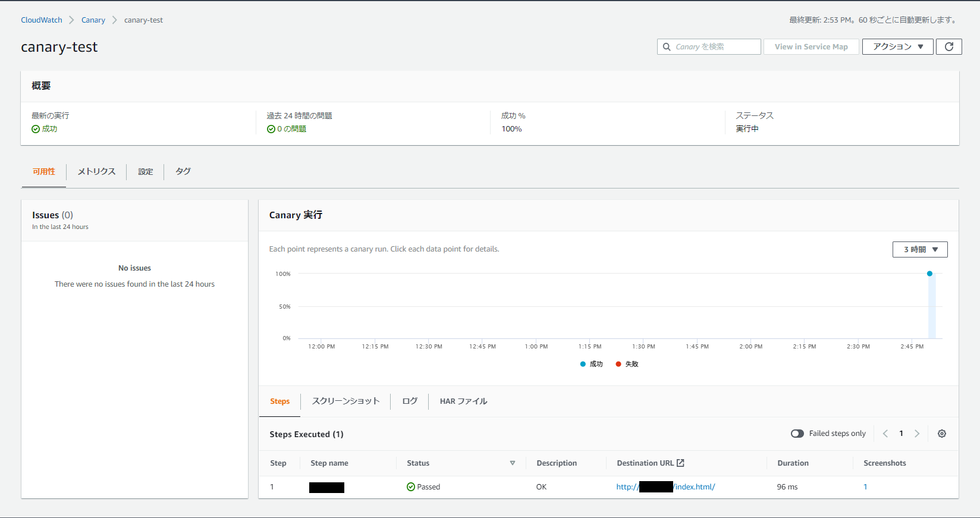
Task: Go to next steps page arrow
Action: (x=917, y=434)
